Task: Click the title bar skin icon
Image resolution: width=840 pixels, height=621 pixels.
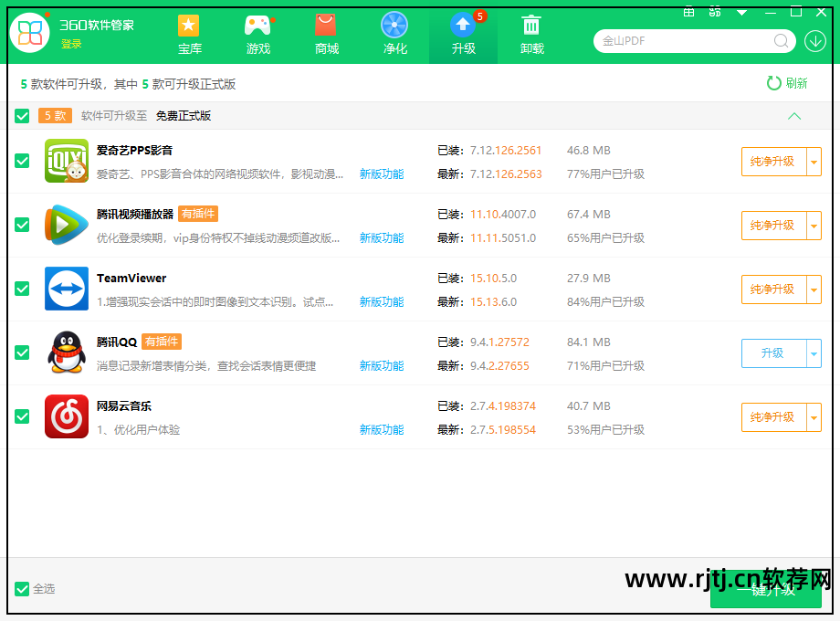Action: point(715,11)
